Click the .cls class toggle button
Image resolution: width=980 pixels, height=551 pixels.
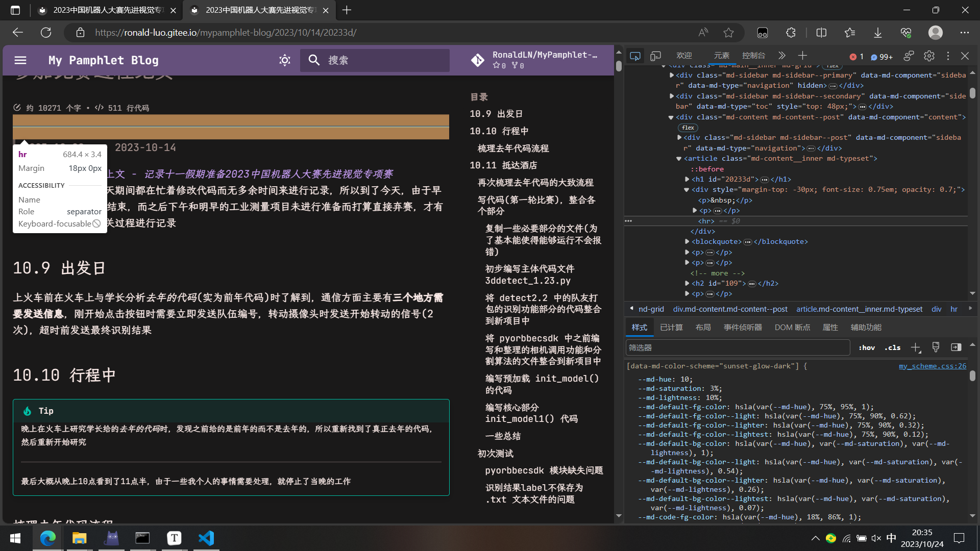tap(892, 348)
